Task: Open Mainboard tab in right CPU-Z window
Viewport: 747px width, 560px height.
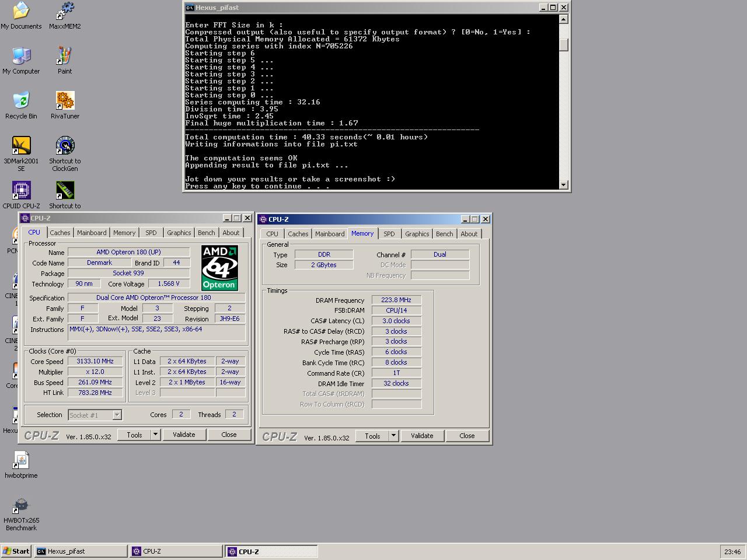Action: pyautogui.click(x=330, y=234)
